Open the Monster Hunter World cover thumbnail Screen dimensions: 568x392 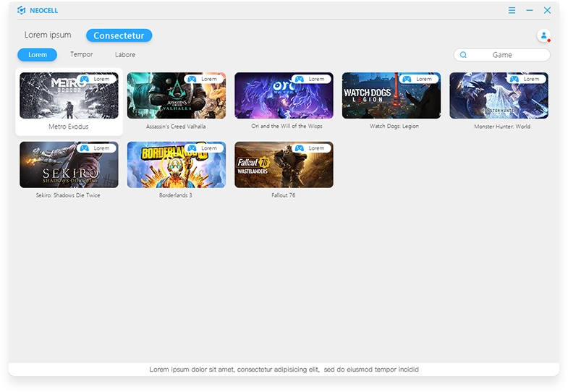coord(499,95)
